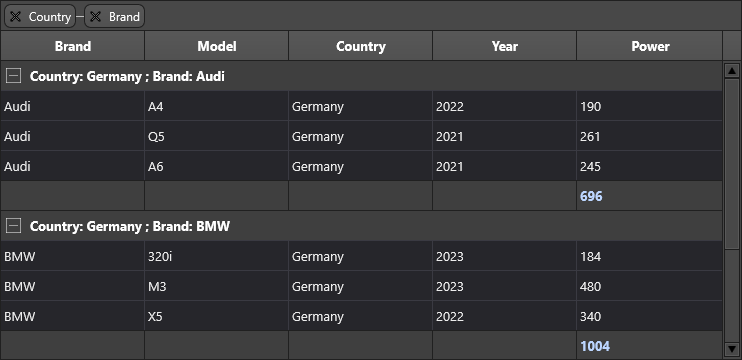Remove the Country grouping chip's X icon

click(16, 17)
